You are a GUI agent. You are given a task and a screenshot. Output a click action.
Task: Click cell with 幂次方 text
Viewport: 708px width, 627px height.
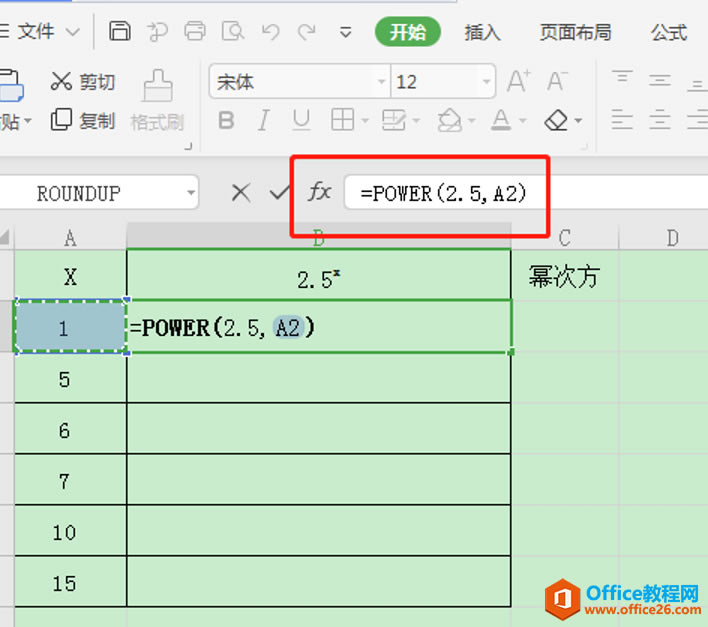tap(565, 275)
